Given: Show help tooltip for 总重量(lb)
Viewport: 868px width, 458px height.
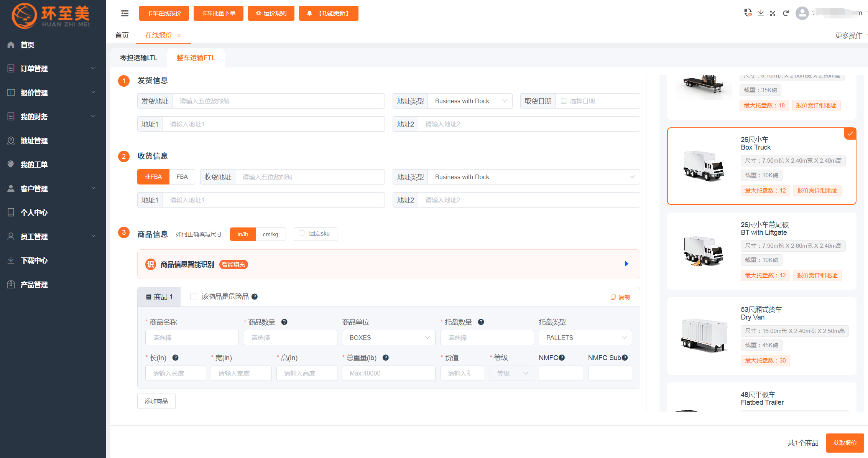Looking at the screenshot, I should tap(386, 358).
